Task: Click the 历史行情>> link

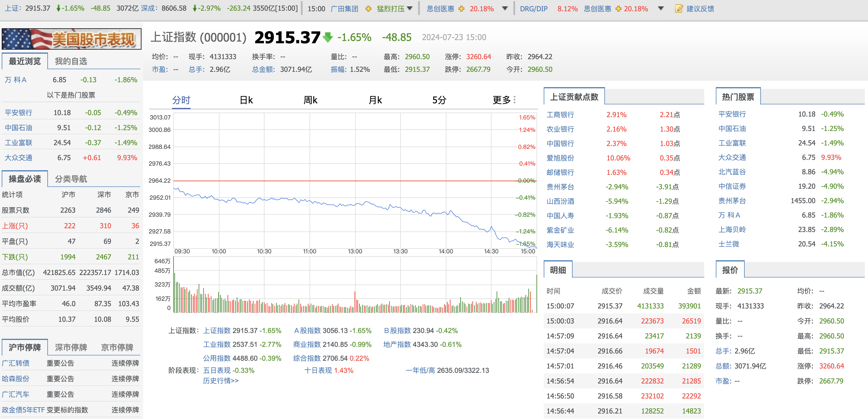Action: click(221, 381)
